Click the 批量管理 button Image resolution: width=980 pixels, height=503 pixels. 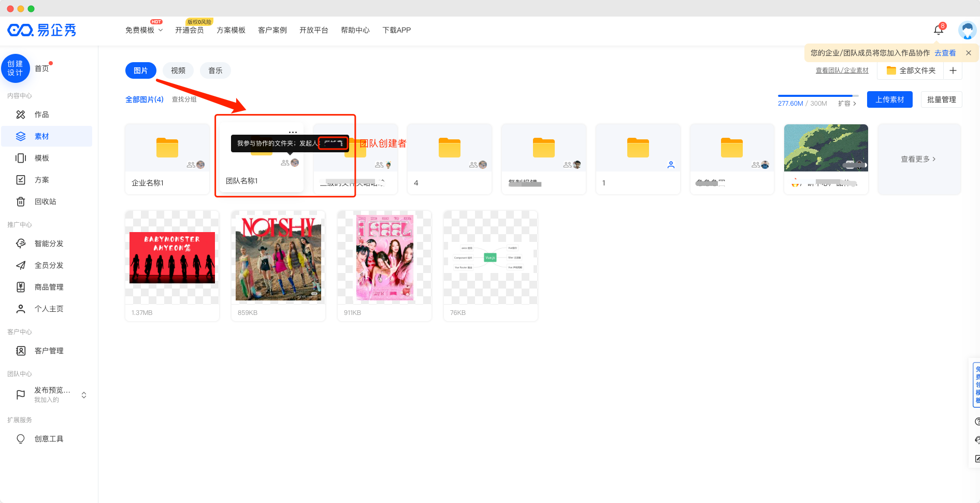[942, 99]
